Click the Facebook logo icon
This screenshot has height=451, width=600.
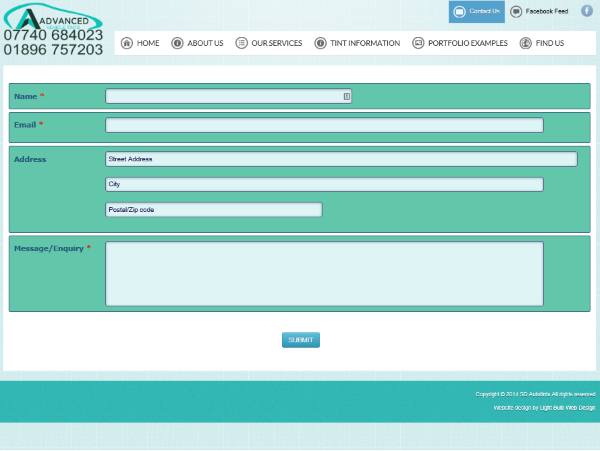(587, 11)
